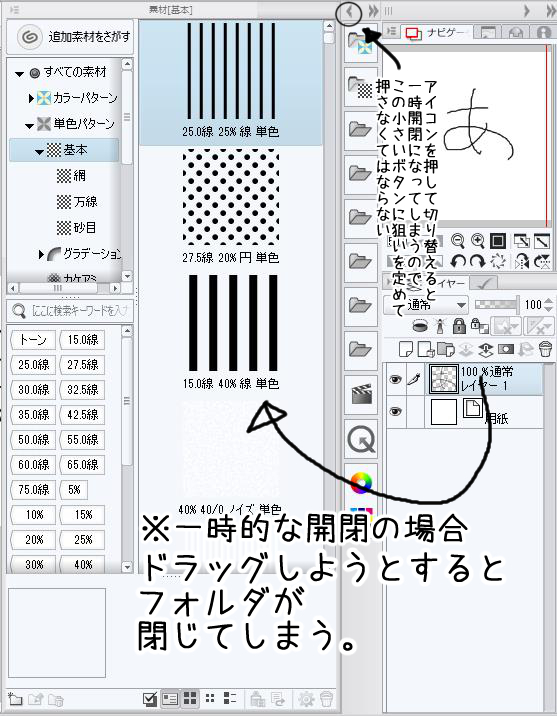Switch to the ナビゲーター tab
The height and width of the screenshot is (716, 557).
click(x=436, y=32)
